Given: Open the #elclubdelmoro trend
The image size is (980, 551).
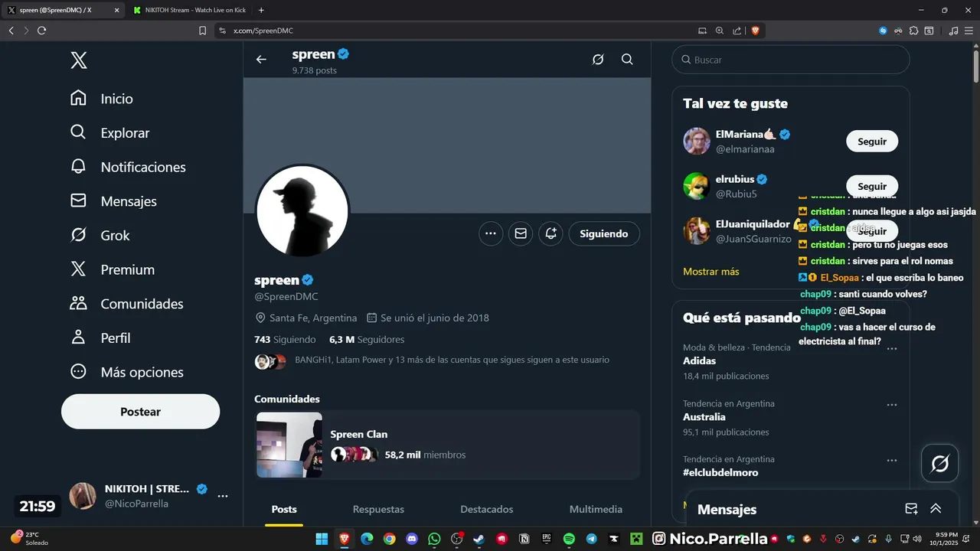Looking at the screenshot, I should (720, 472).
